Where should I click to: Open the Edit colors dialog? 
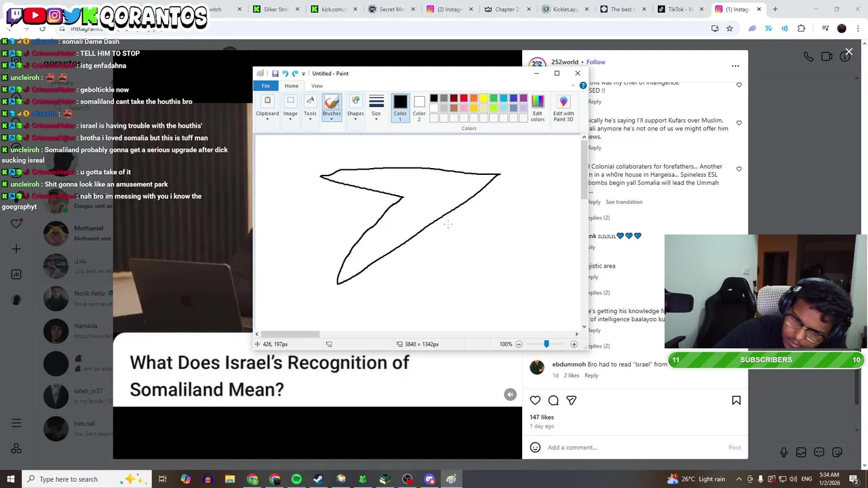point(538,108)
